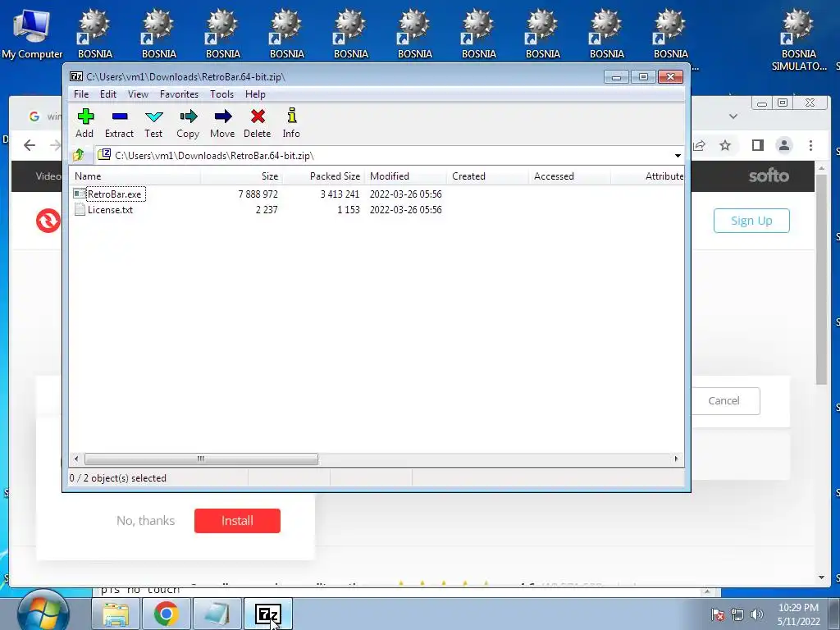Image resolution: width=840 pixels, height=630 pixels.
Task: Click the Sign Up button
Action: coord(751,221)
